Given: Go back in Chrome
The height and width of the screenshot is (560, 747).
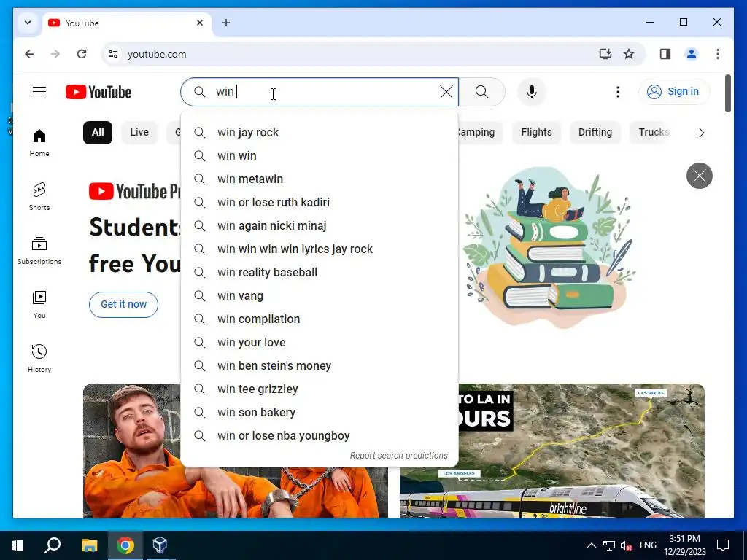Looking at the screenshot, I should (29, 54).
